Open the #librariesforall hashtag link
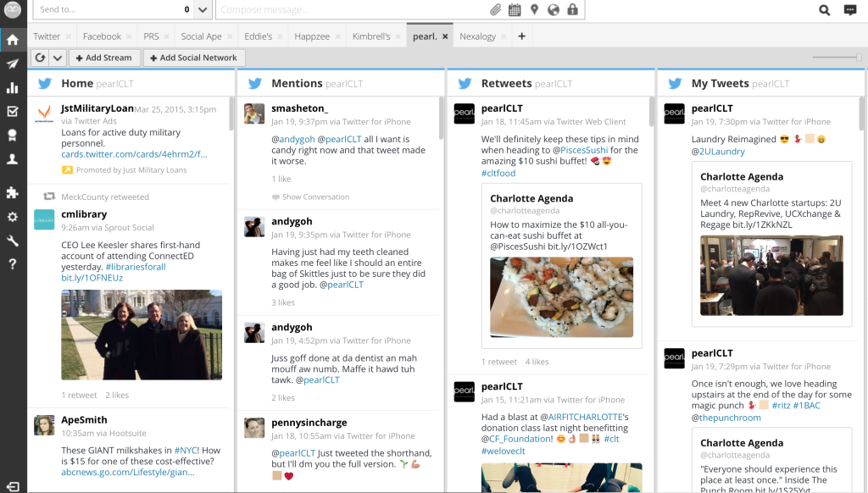 pos(136,267)
